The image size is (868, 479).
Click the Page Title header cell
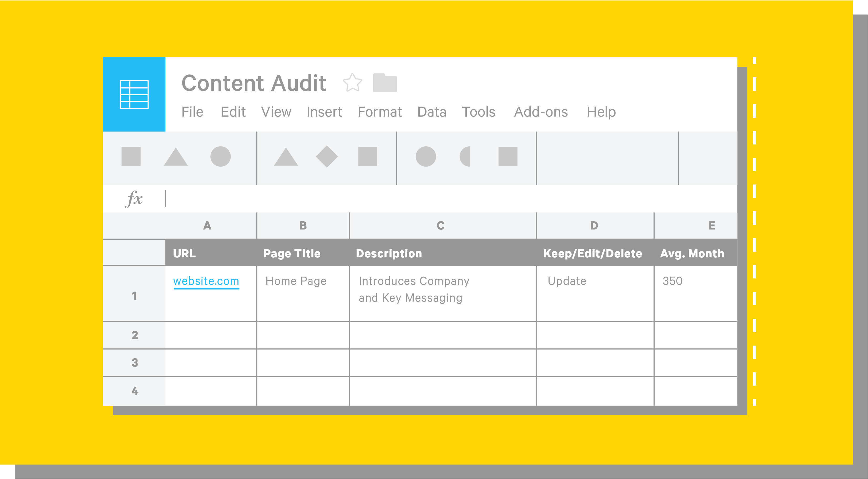tap(303, 253)
